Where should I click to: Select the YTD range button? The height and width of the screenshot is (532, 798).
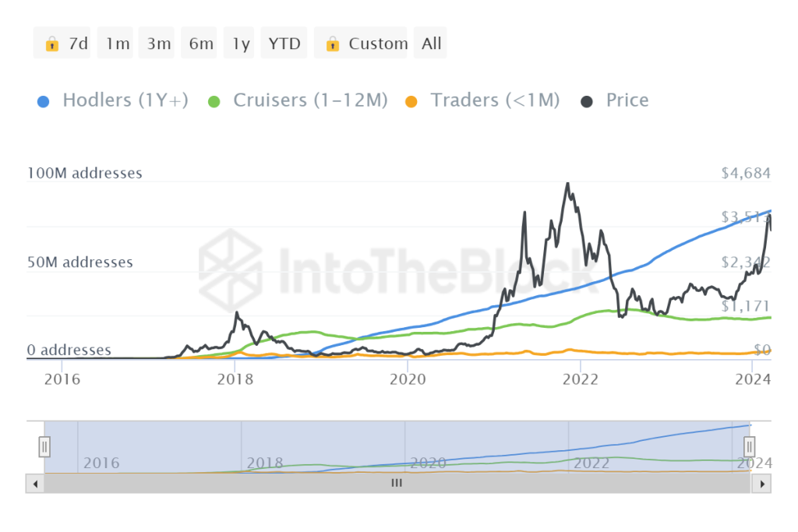(x=284, y=44)
